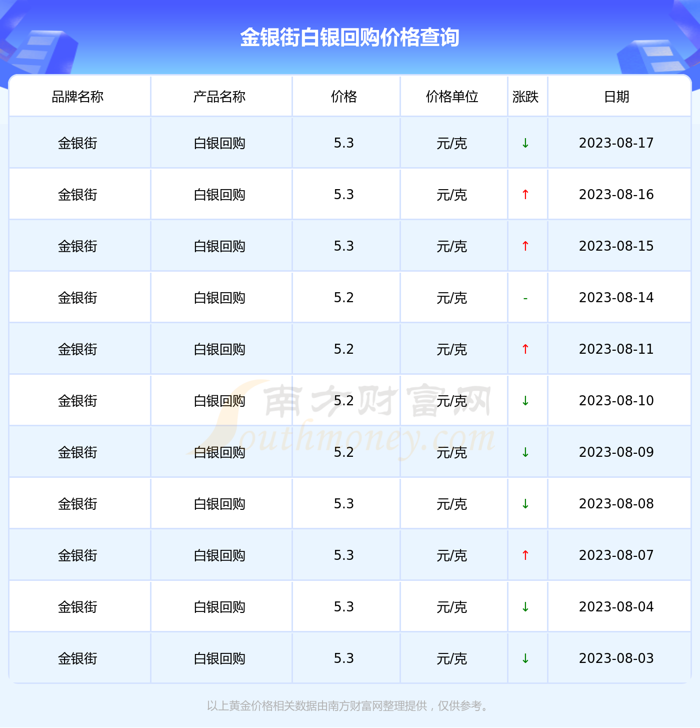700x728 pixels.
Task: Click the 5.3 price for 2023-08-16
Action: pos(344,195)
